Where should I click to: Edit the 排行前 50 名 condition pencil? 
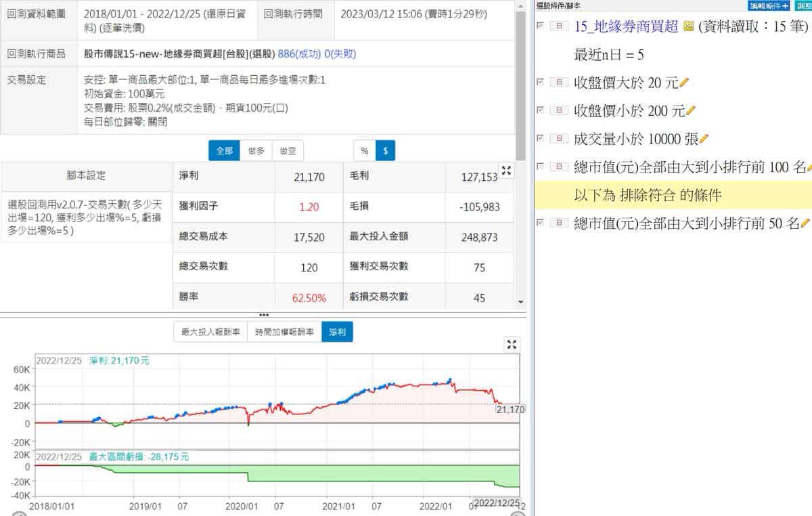tap(805, 223)
